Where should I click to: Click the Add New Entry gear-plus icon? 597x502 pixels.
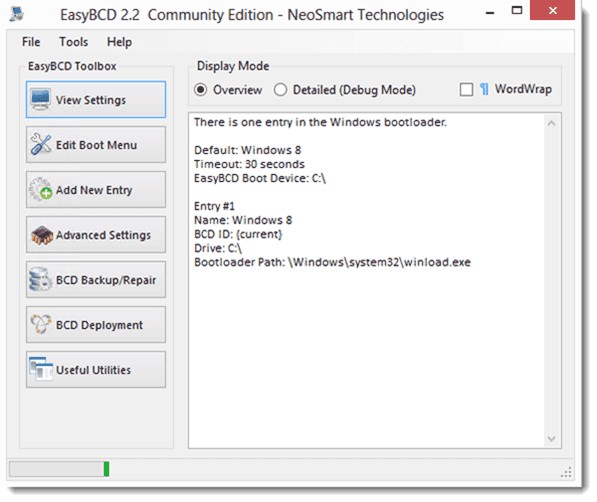tap(41, 189)
